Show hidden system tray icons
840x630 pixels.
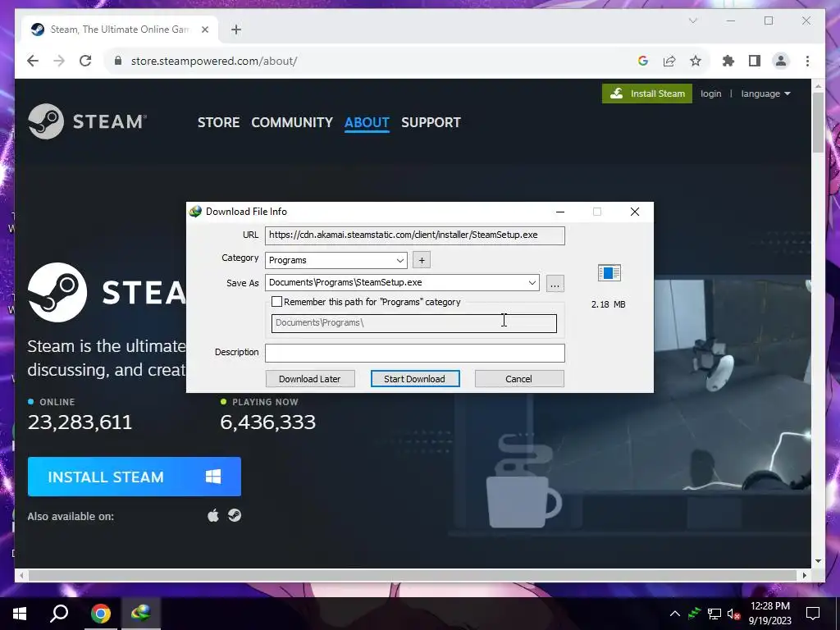[675, 614]
